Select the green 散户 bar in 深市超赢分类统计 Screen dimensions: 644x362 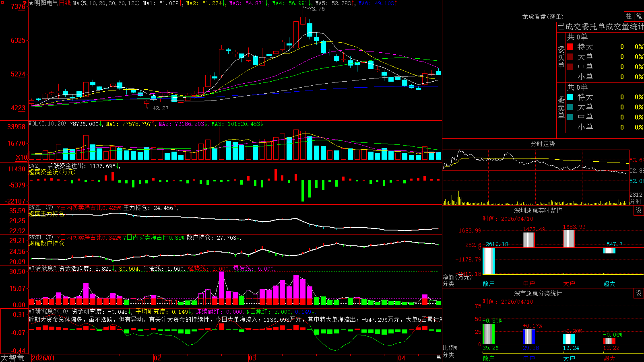click(x=489, y=334)
